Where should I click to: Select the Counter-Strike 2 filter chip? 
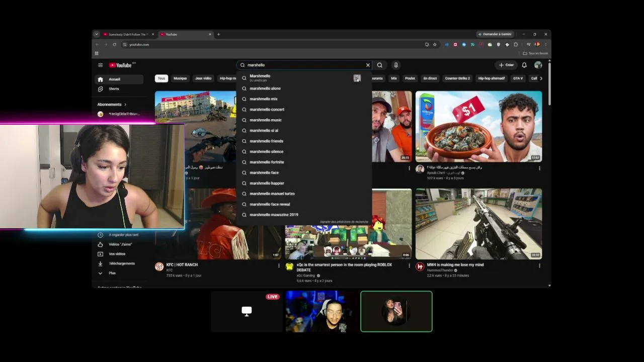457,78
